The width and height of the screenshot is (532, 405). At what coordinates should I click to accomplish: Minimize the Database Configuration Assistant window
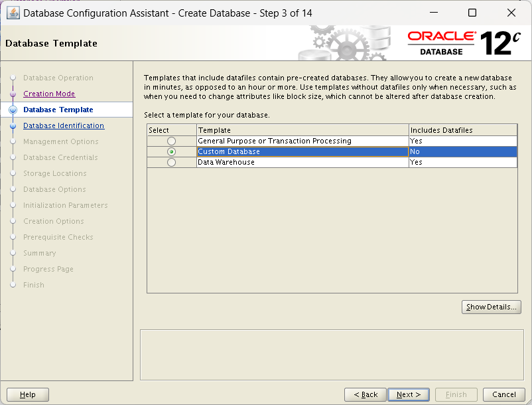coord(434,13)
